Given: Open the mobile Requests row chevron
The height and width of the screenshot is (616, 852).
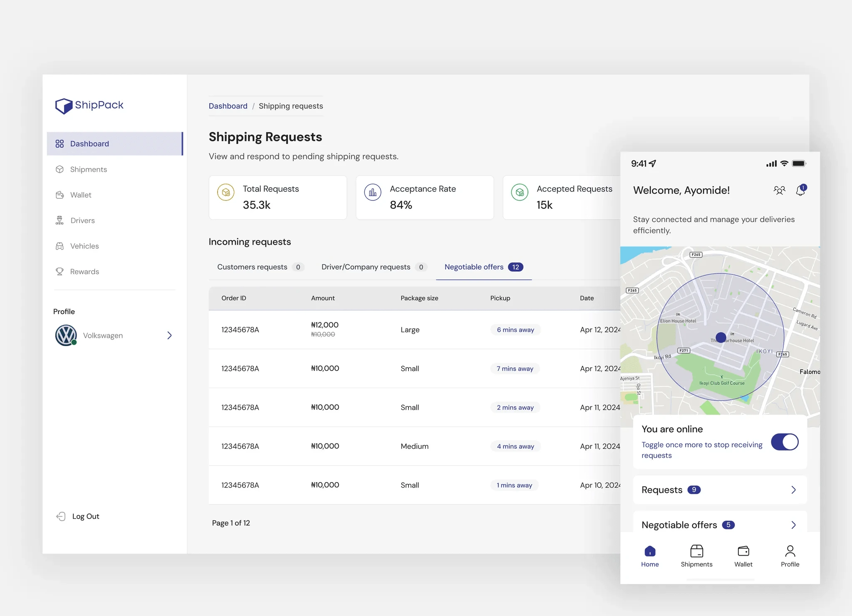Looking at the screenshot, I should [x=793, y=490].
